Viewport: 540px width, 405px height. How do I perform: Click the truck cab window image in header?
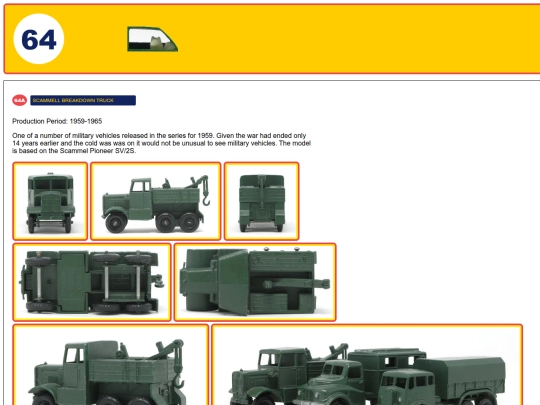[153, 39]
